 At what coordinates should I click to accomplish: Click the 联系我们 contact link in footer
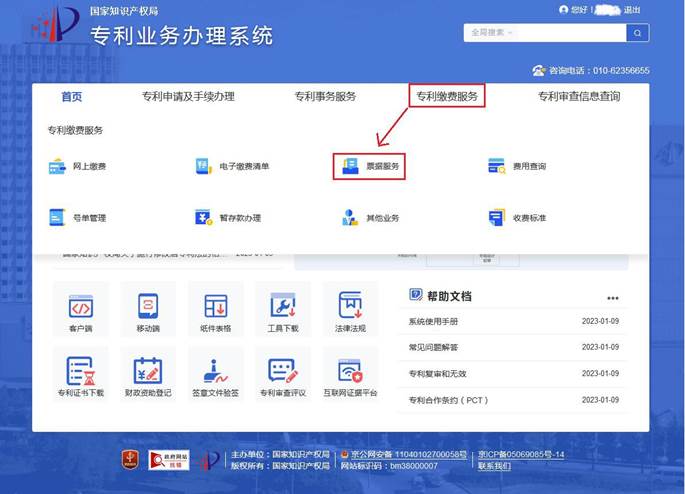[x=494, y=466]
